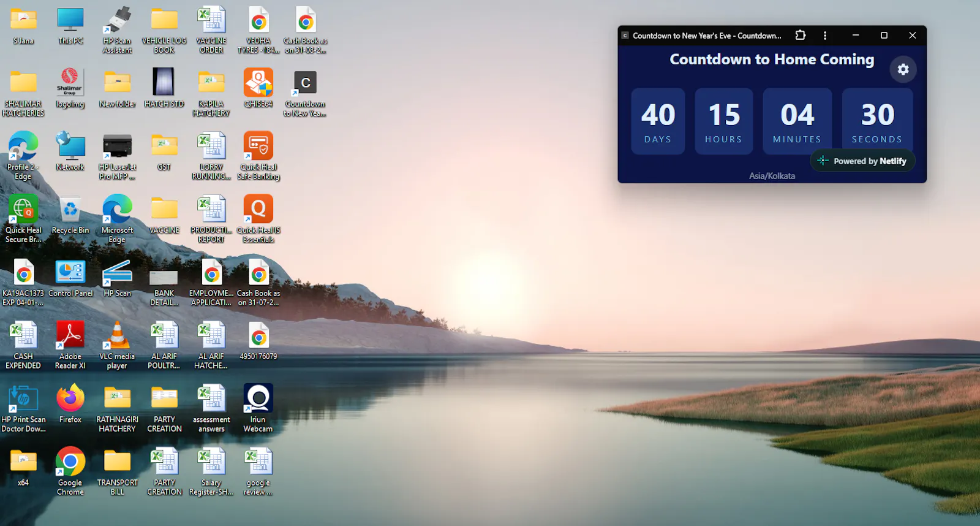The height and width of the screenshot is (526, 980).
Task: Select the TRANSPORT BILL folder
Action: click(117, 473)
